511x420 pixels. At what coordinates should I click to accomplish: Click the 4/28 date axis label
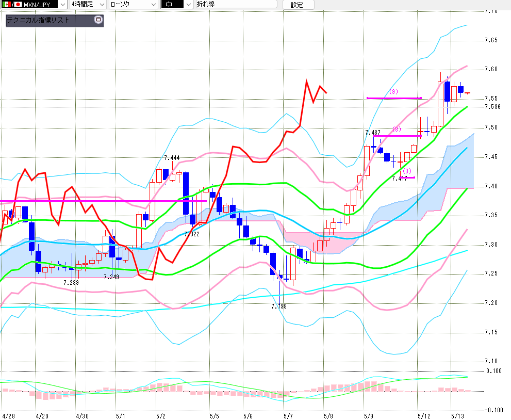(8, 416)
